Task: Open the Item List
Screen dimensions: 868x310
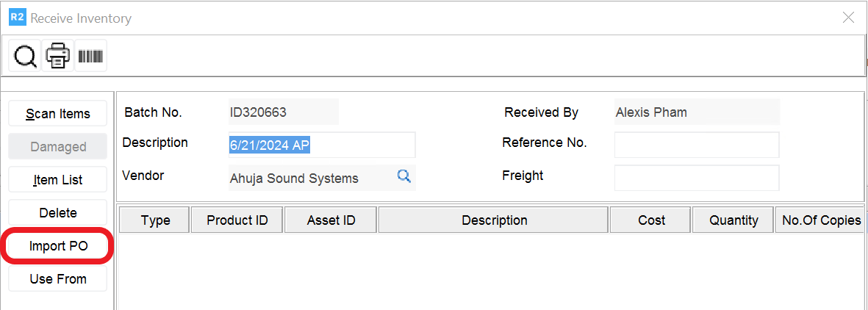Action: pyautogui.click(x=58, y=180)
